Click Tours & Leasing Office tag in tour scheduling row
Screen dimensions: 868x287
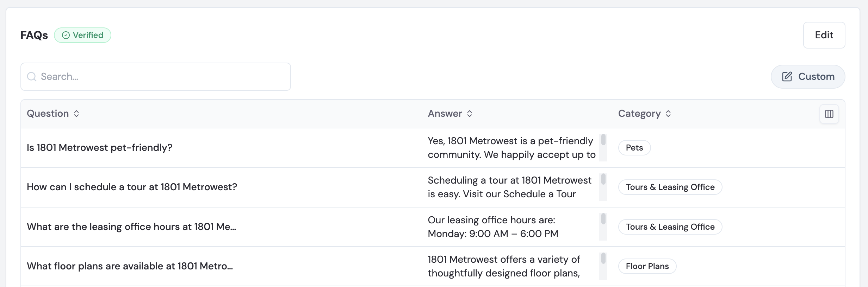click(x=670, y=187)
